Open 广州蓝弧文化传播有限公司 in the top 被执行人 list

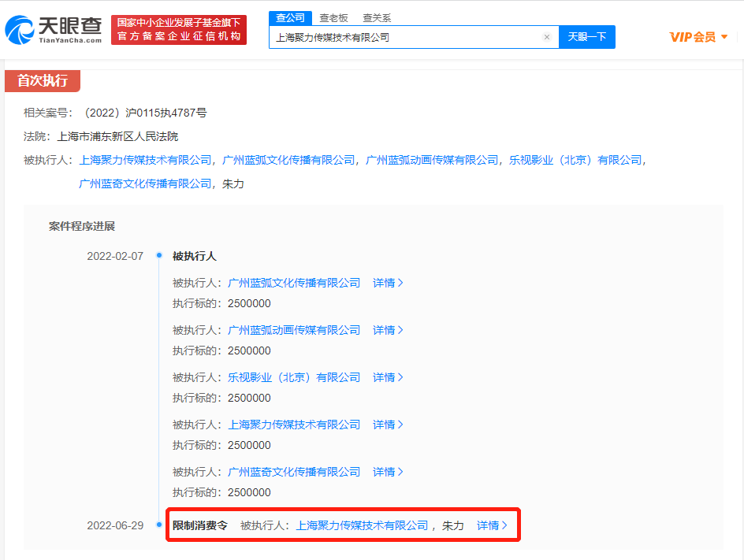tap(288, 160)
